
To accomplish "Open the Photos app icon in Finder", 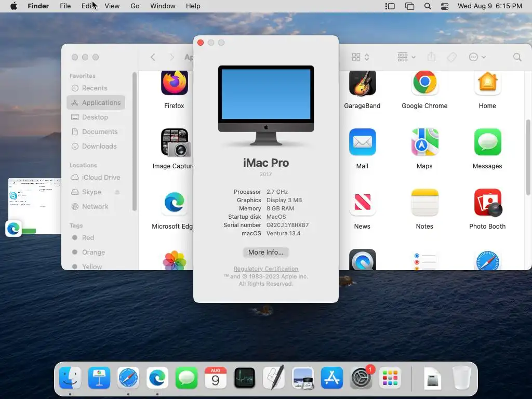I will (175, 260).
